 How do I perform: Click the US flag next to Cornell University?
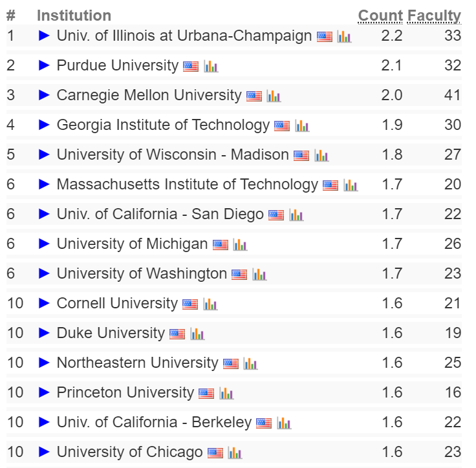[190, 304]
